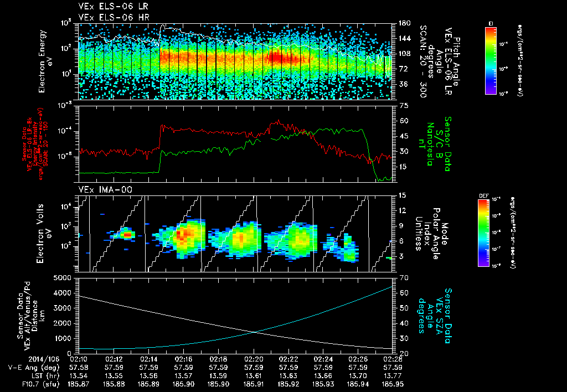The height and width of the screenshot is (392, 567).
Task: Click the F10.7 value 185.92
Action: (x=288, y=384)
